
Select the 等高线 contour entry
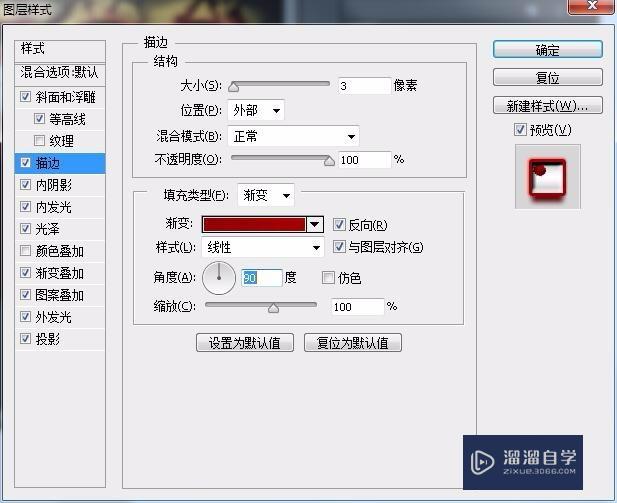[67, 119]
